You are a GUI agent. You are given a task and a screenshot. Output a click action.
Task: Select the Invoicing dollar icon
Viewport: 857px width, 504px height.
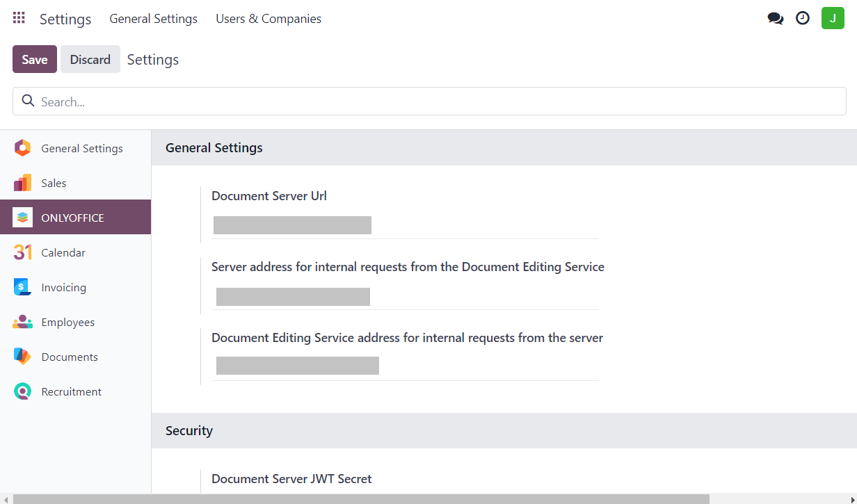(22, 287)
